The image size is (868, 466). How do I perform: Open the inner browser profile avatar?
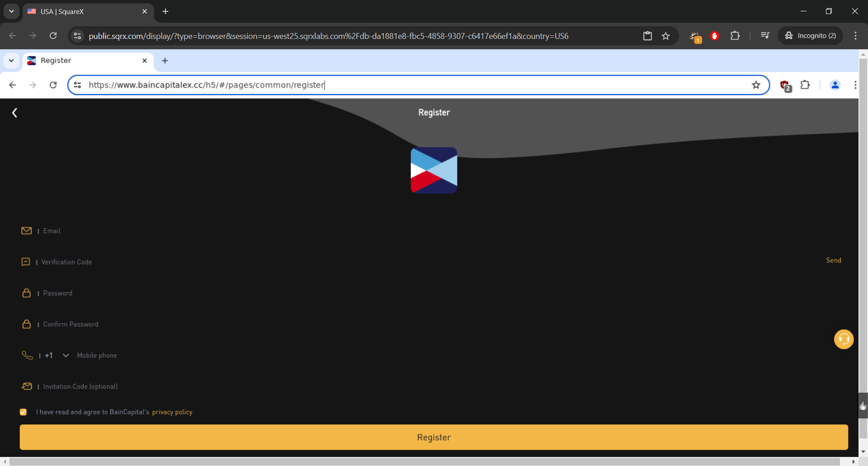(x=835, y=85)
